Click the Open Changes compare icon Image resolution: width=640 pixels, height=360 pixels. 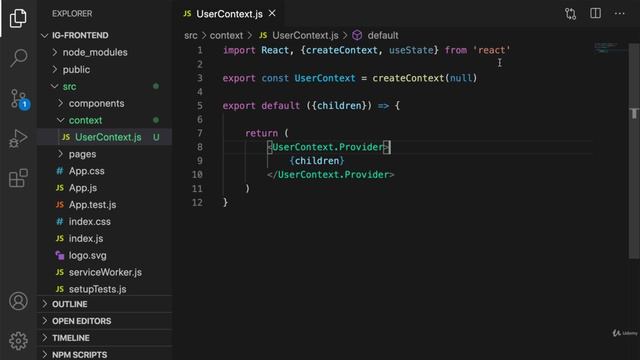coord(570,14)
